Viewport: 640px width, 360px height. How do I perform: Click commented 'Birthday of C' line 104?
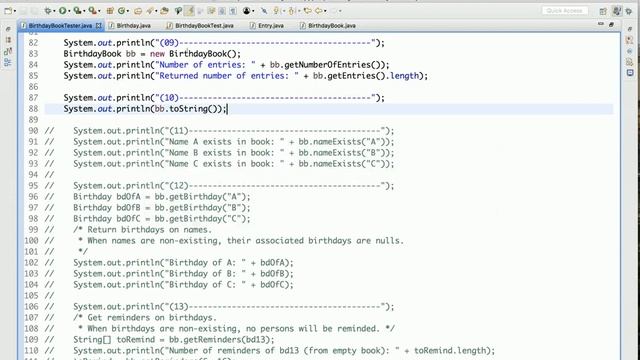[x=183, y=285]
